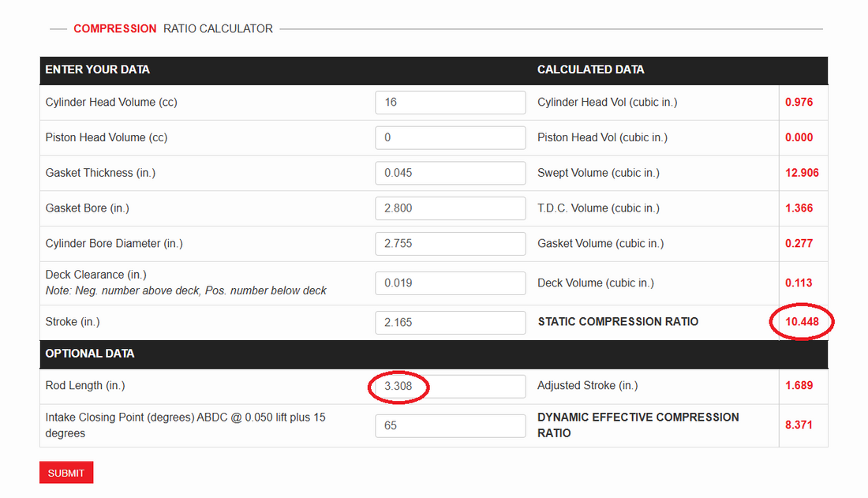Click the static compression ratio value 10.448
The image size is (868, 498).
click(802, 322)
